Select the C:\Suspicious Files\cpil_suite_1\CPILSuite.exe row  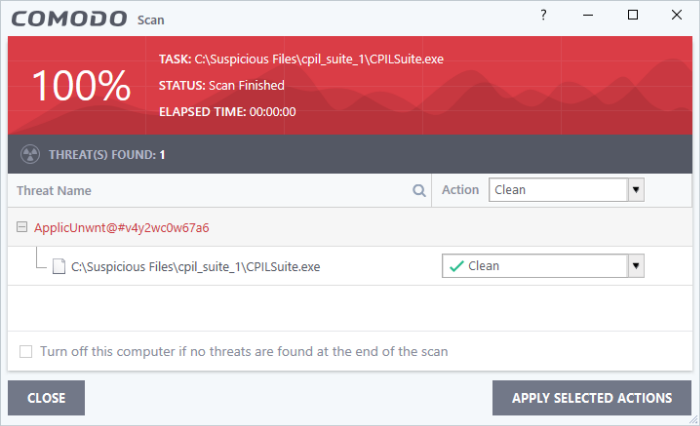(350, 266)
